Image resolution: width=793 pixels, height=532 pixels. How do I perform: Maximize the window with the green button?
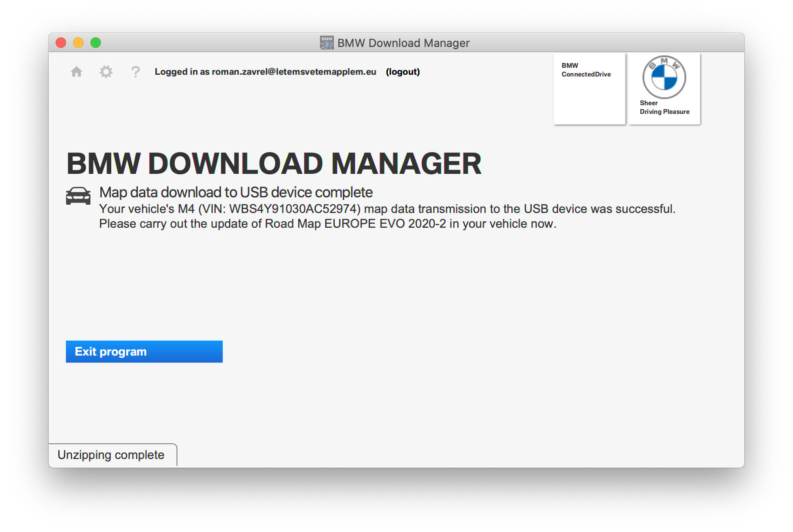96,43
